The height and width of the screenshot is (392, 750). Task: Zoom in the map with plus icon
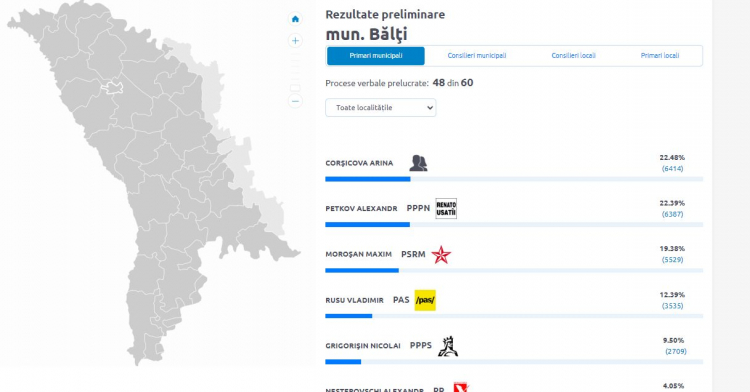[x=295, y=41]
